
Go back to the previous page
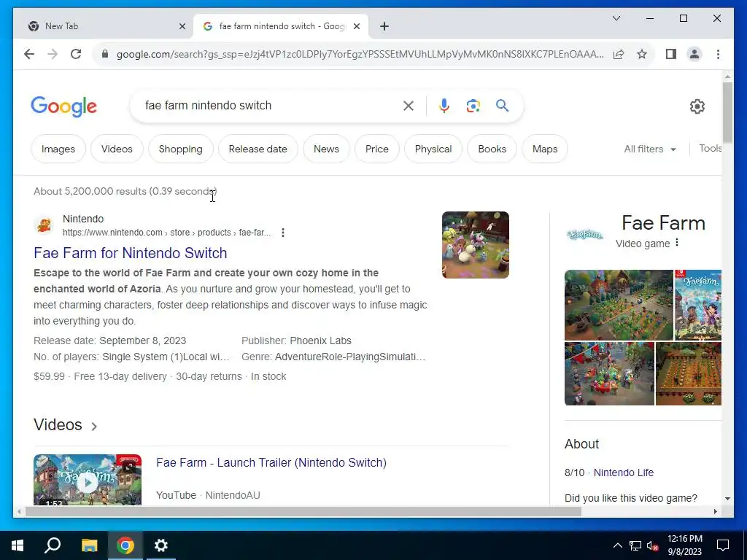(29, 54)
